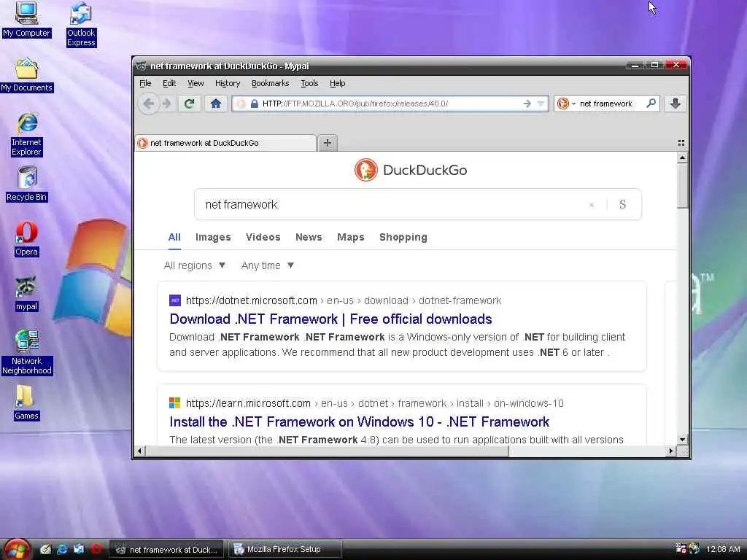Viewport: 747px width, 560px height.
Task: Open My Documents desktop folder
Action: 27,75
